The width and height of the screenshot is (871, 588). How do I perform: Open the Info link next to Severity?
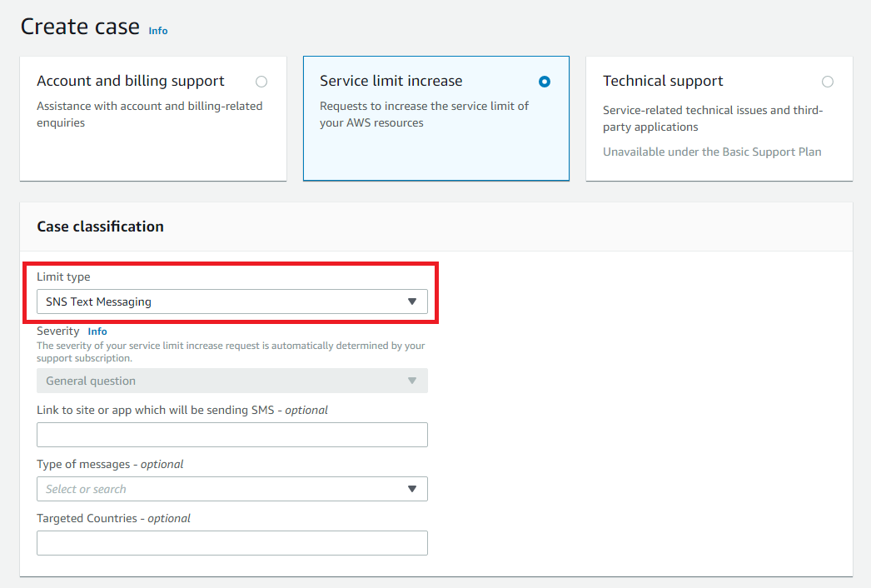[97, 331]
